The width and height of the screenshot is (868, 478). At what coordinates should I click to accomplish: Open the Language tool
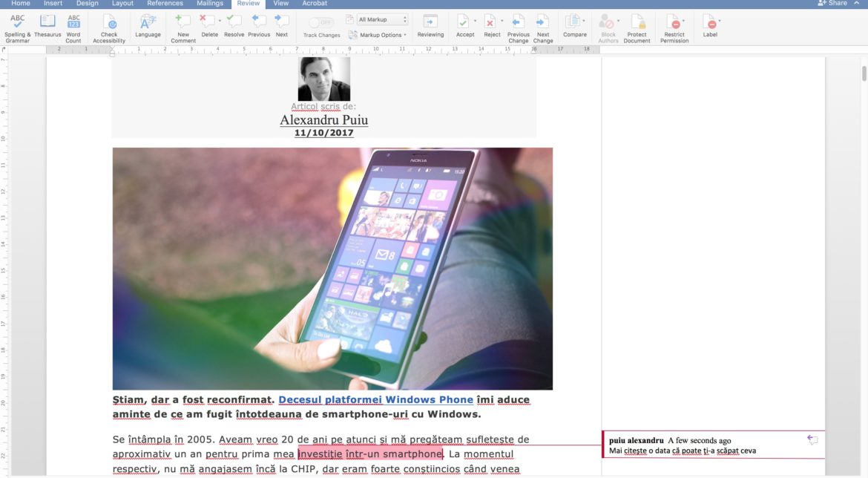click(148, 26)
